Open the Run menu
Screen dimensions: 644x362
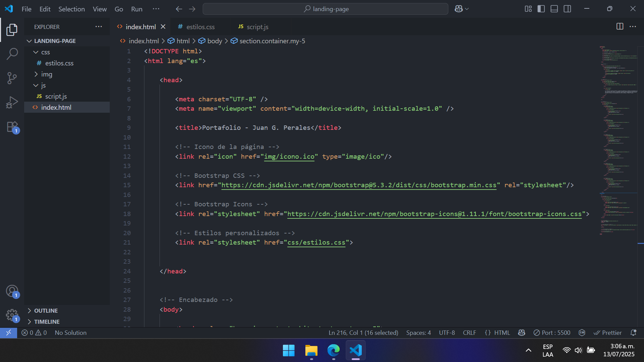pyautogui.click(x=137, y=9)
